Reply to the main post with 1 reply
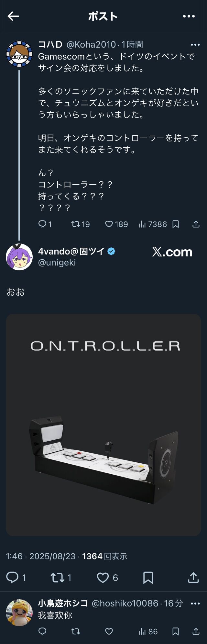Viewport: 207px width, 644px height. pos(16,577)
